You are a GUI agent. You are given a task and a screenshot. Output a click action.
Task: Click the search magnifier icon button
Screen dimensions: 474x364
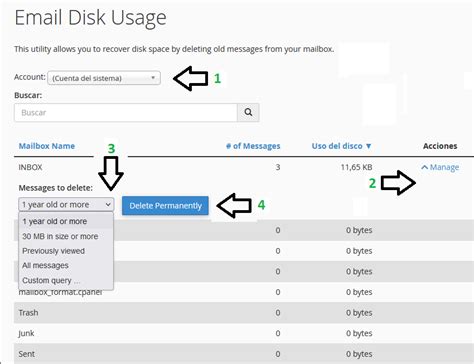pos(248,112)
